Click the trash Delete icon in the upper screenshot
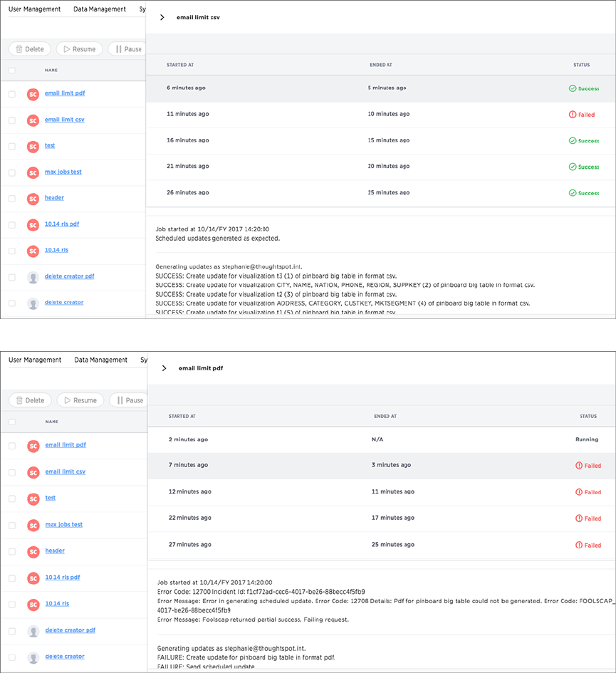616x673 pixels. (x=19, y=49)
